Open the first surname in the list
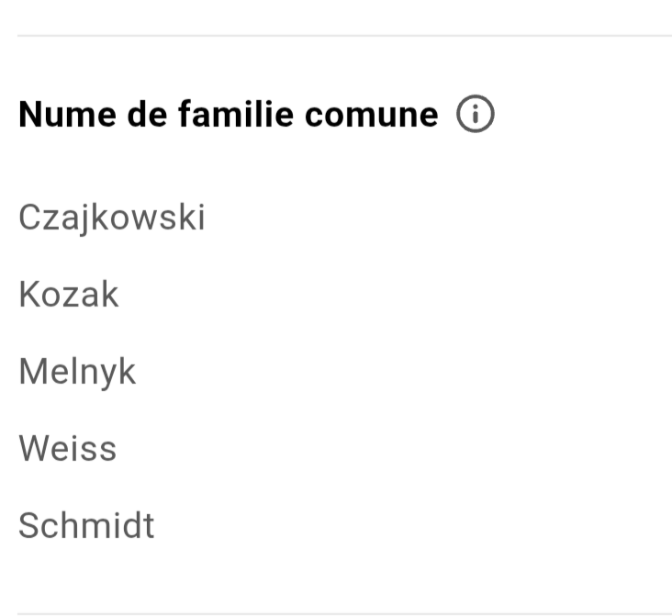The width and height of the screenshot is (672, 616). [111, 218]
